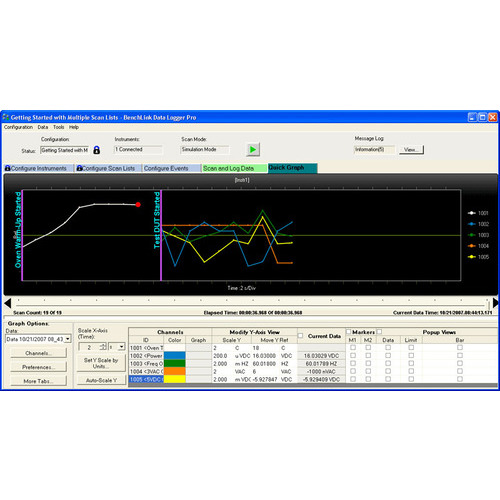Click the 1003 legend marker in graph
Screen dimensions: 500x500
(x=472, y=235)
